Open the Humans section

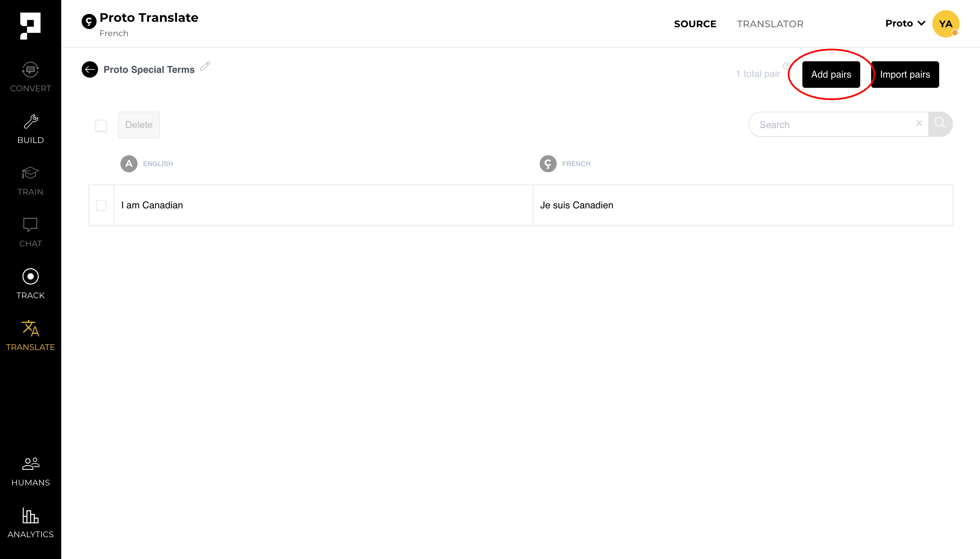click(x=30, y=472)
